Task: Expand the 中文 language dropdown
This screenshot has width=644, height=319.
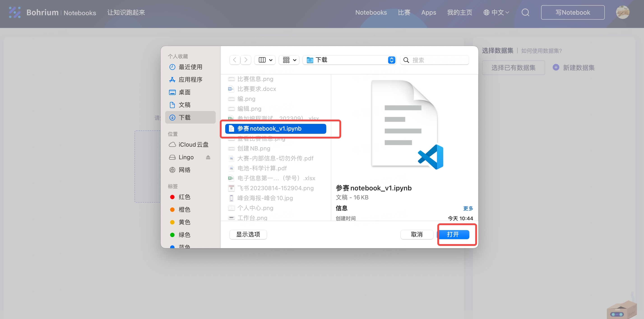Action: click(x=496, y=12)
